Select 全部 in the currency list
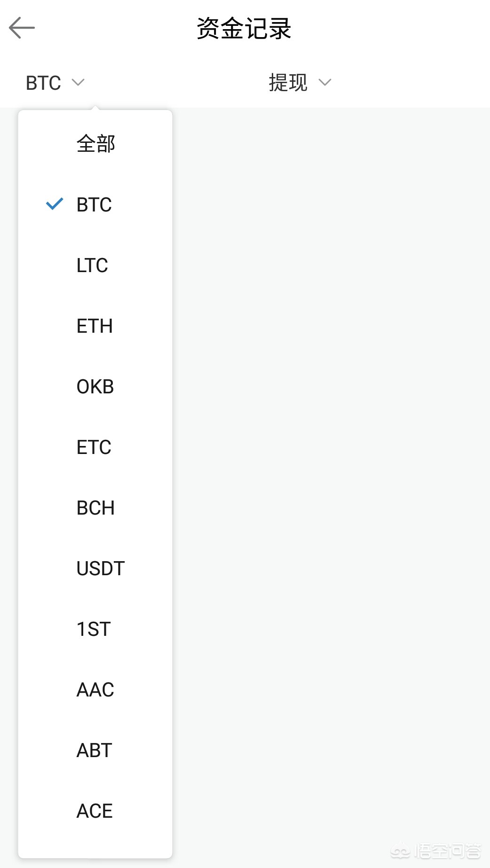This screenshot has height=868, width=490. click(95, 144)
